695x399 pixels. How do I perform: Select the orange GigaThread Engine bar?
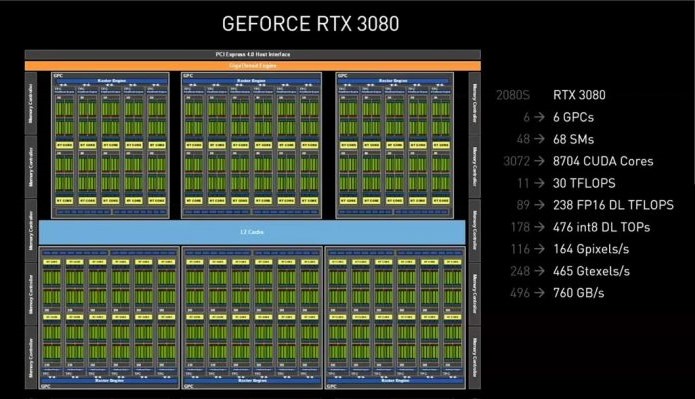(253, 66)
